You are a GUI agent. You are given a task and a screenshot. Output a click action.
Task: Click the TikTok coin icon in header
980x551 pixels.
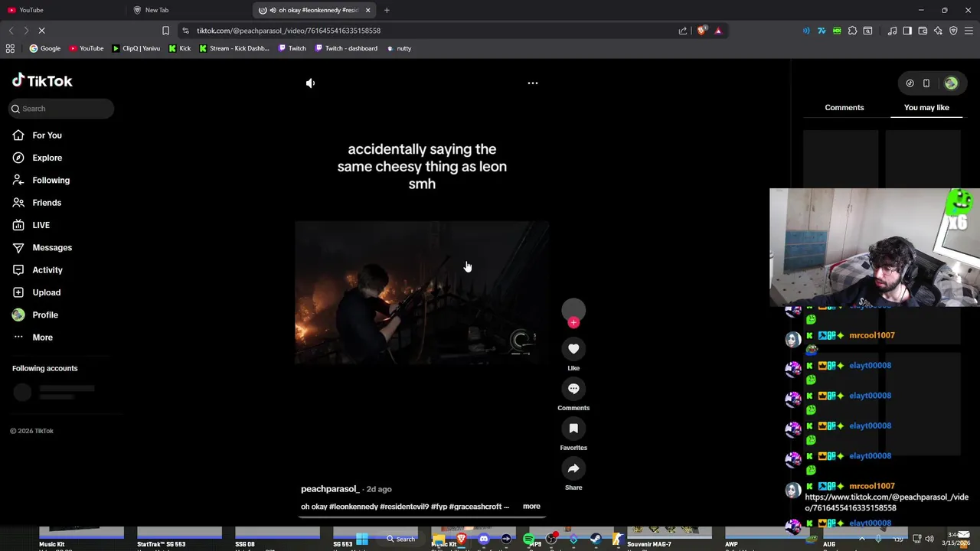coord(910,83)
